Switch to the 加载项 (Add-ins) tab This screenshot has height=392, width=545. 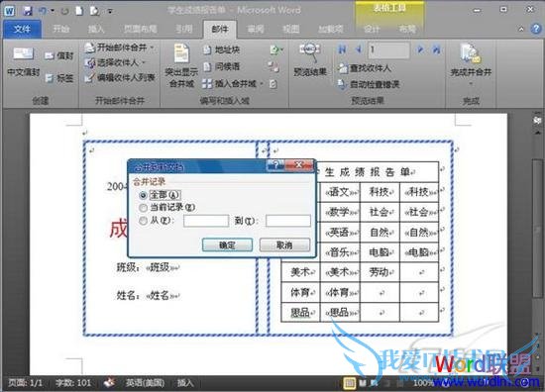coord(331,29)
